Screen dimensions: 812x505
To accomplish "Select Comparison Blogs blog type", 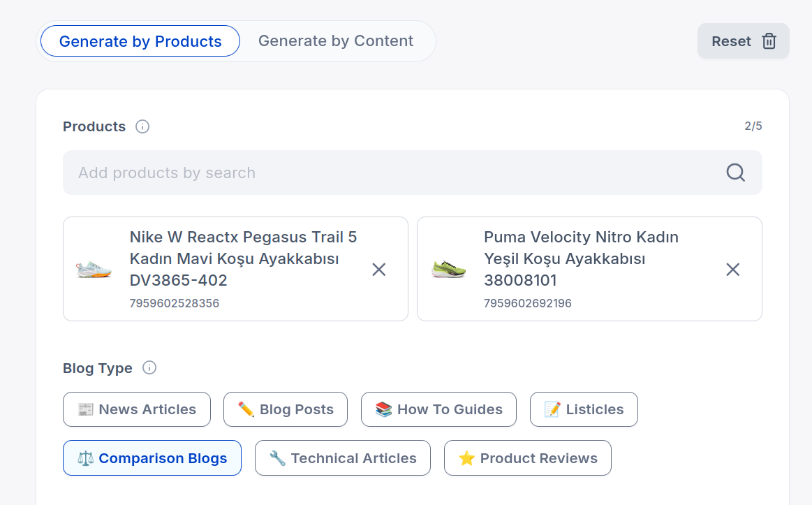I will pos(152,458).
